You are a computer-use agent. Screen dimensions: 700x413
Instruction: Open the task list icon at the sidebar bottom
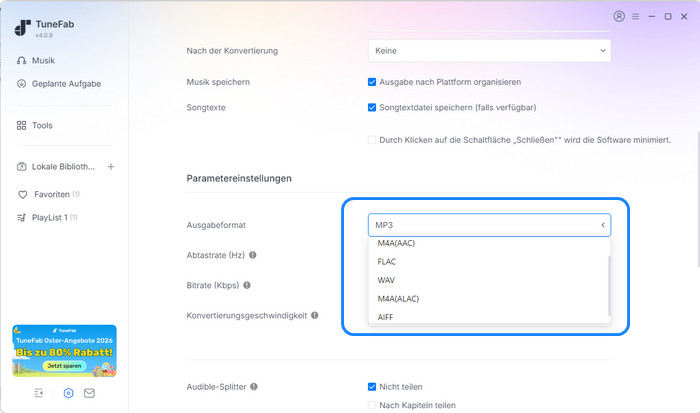[39, 393]
